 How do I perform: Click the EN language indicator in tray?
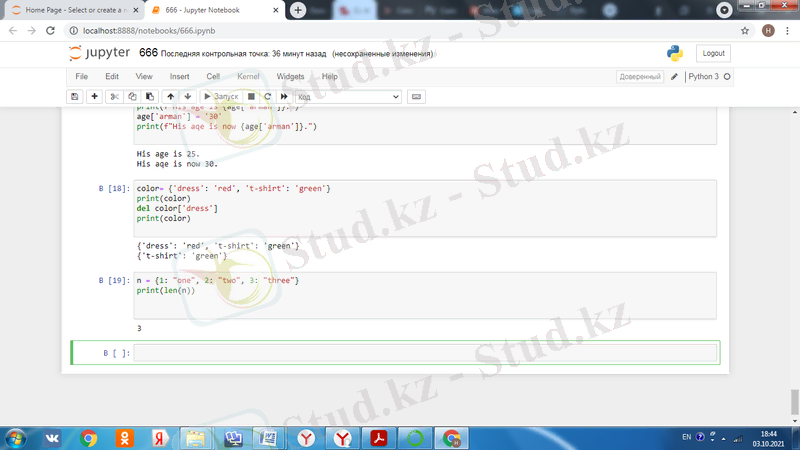pos(687,437)
